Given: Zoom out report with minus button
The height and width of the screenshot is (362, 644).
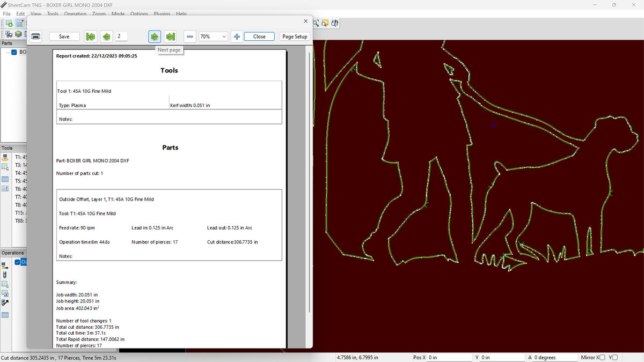Looking at the screenshot, I should (190, 36).
